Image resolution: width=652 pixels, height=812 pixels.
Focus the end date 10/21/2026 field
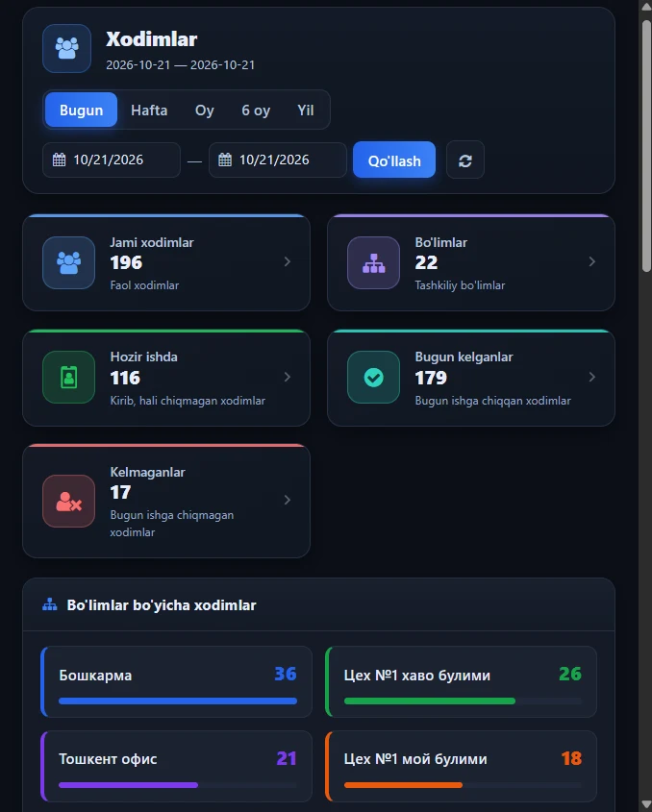click(x=277, y=160)
